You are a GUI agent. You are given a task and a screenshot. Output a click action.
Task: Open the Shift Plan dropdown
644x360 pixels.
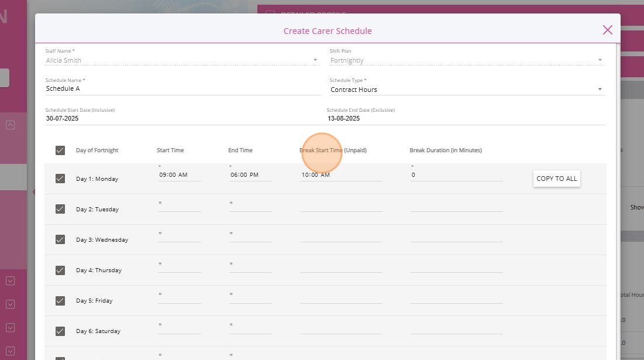[x=467, y=60]
